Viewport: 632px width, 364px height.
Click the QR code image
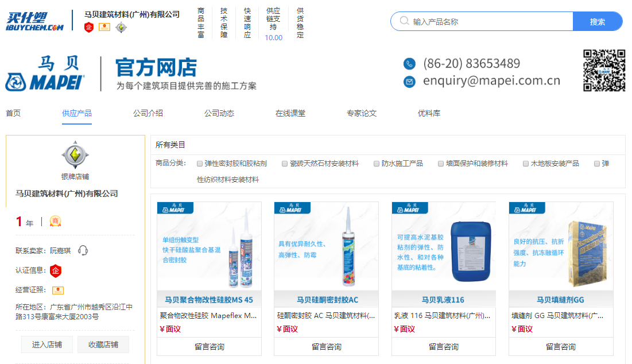pos(604,71)
